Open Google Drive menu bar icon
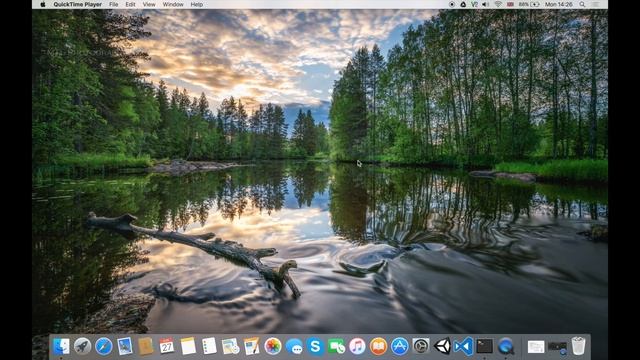This screenshot has height=360, width=640. pos(463,4)
